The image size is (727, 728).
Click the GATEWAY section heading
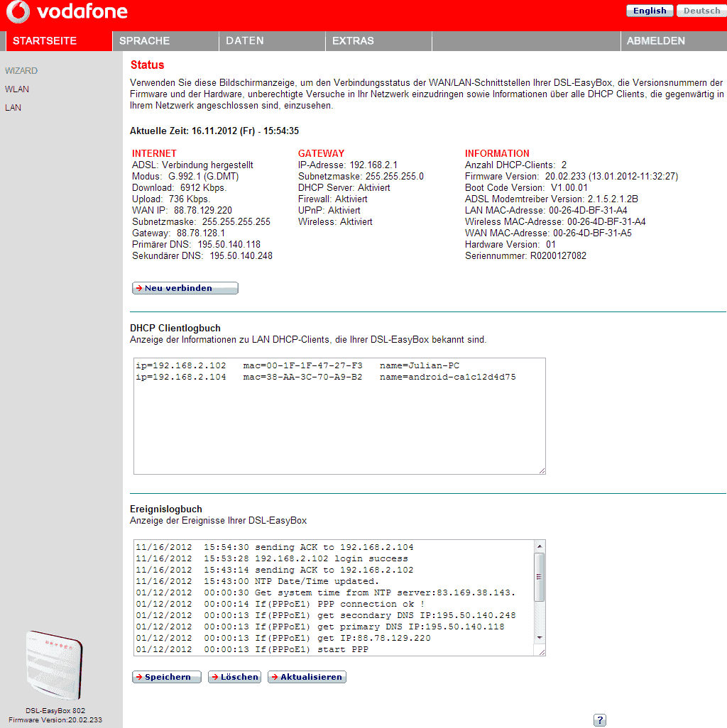(321, 153)
